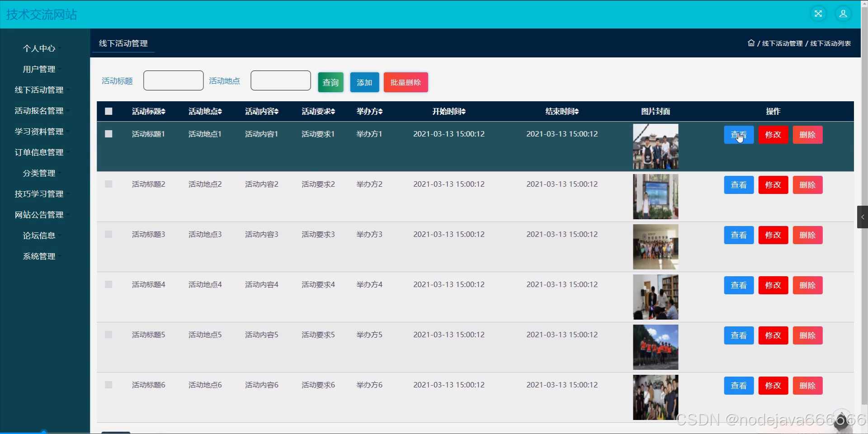Open user profile icon in top bar
This screenshot has height=434, width=868.
coord(843,14)
